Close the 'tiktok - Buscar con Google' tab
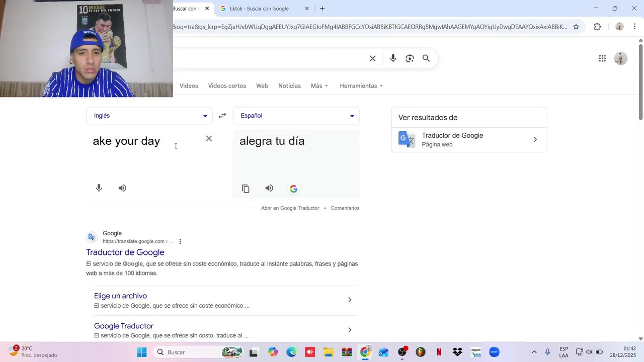This screenshot has width=644, height=362. tap(307, 9)
